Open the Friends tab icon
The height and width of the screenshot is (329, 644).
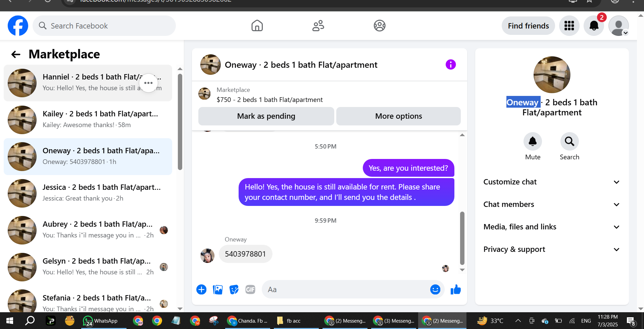click(318, 26)
